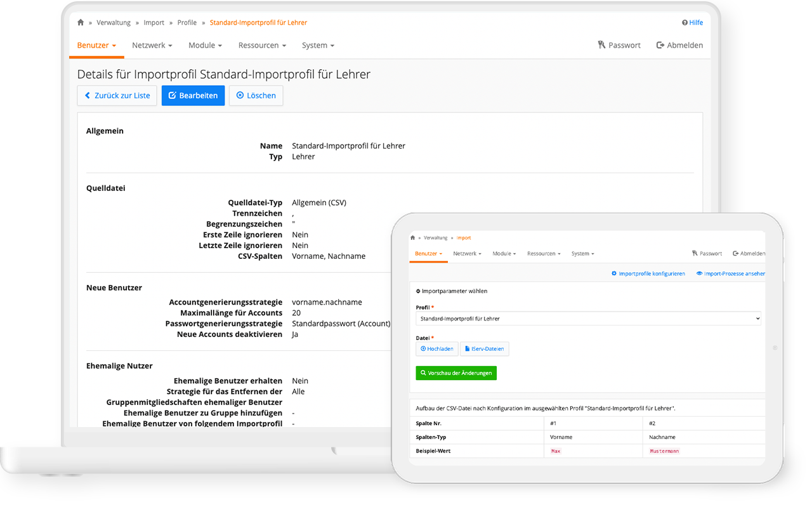The image size is (812, 507).
Task: Open Verwaltung breadcrumb on tablet
Action: [435, 238]
